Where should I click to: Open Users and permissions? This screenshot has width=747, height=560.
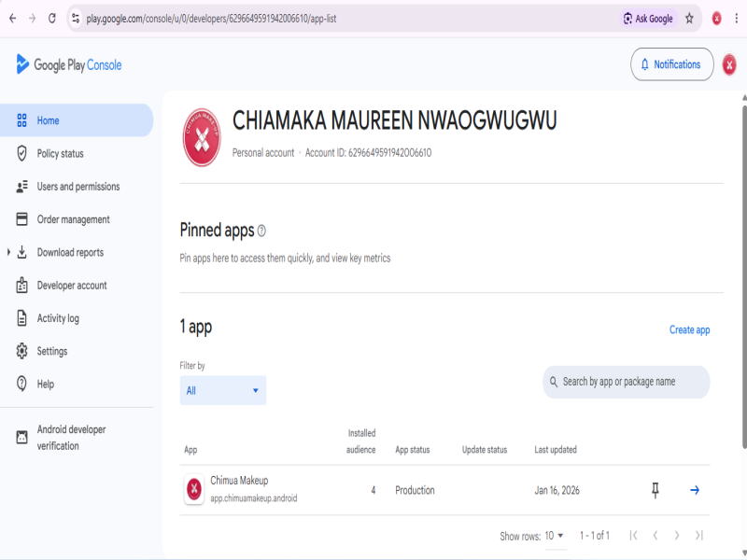click(77, 186)
